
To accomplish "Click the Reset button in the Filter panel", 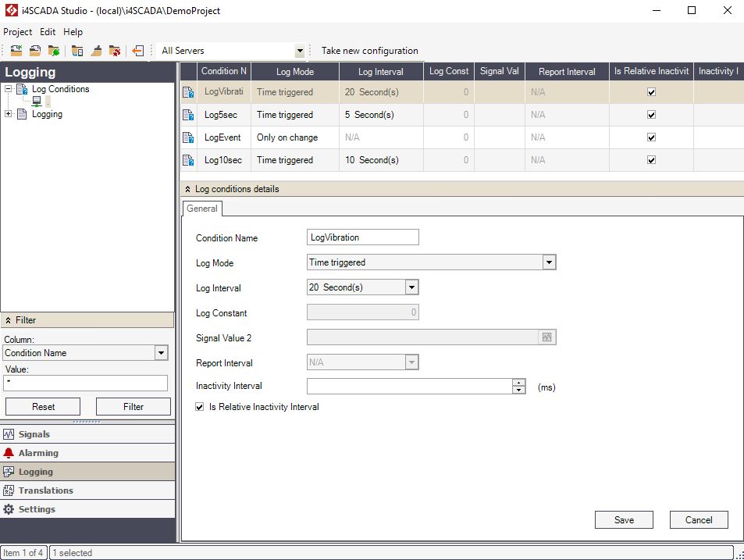I will point(43,406).
